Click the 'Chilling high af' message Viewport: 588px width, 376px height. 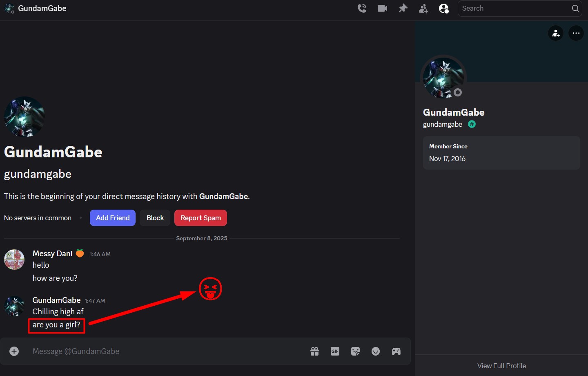58,312
